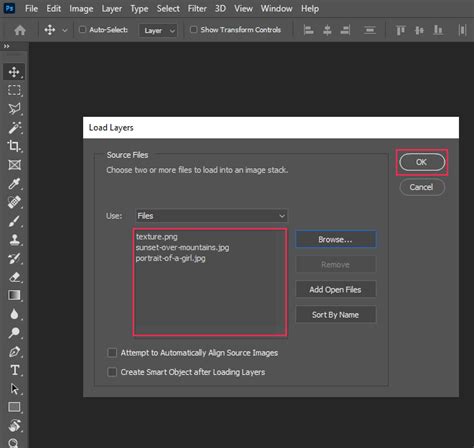Select the Hand tool
474x448 pixels.
(x=14, y=425)
